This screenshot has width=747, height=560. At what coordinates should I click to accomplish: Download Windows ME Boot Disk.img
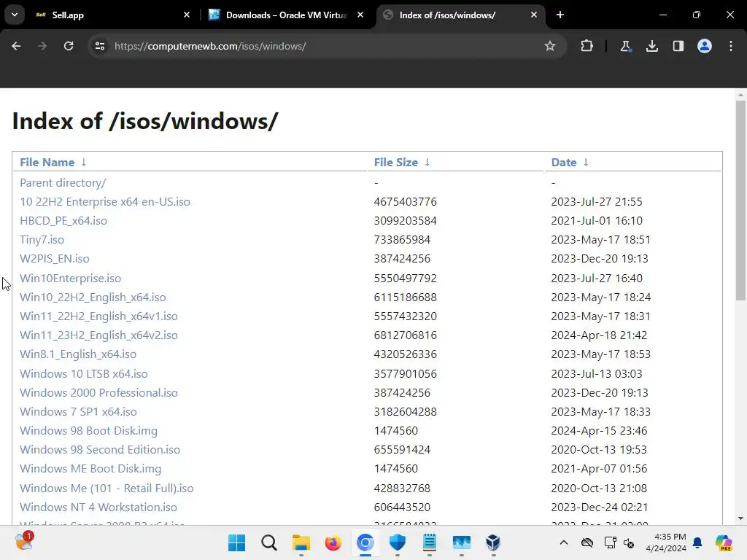click(90, 469)
